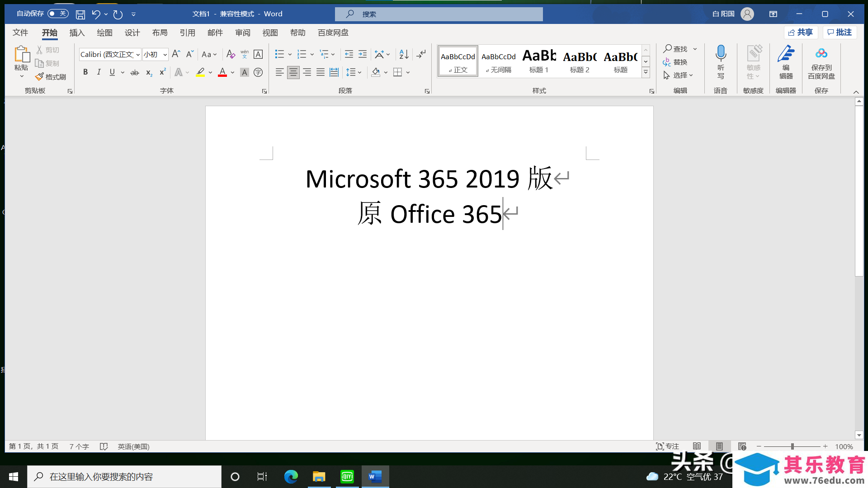Toggle the AutoSave switch
Image resolution: width=868 pixels, height=488 pixels.
[58, 14]
